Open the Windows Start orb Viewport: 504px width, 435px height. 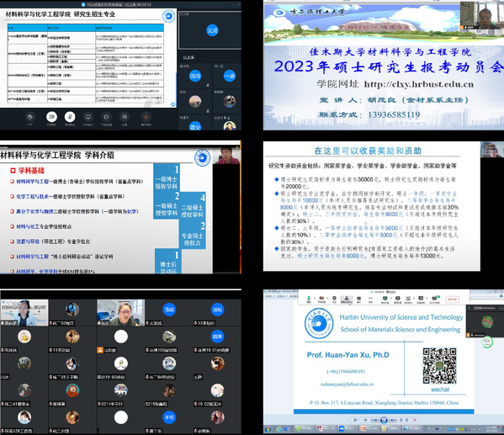pos(268,429)
